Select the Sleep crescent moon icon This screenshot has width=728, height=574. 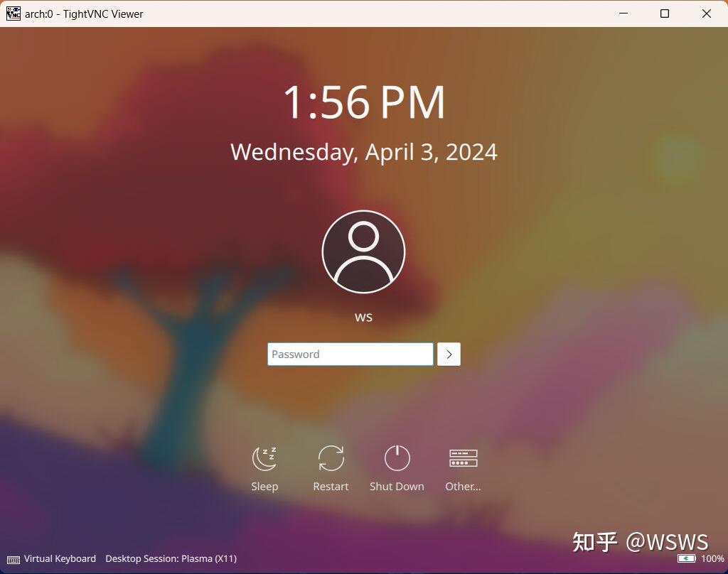tap(264, 457)
